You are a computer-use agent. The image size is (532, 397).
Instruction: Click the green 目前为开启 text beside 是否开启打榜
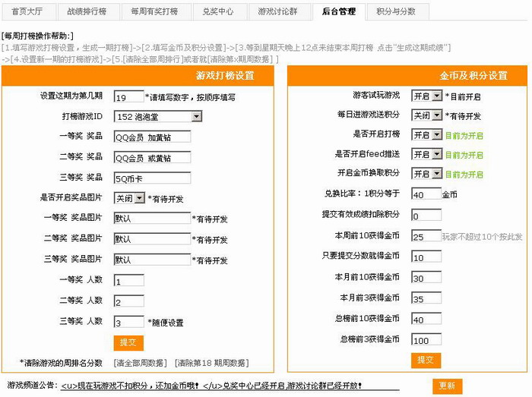tap(464, 136)
